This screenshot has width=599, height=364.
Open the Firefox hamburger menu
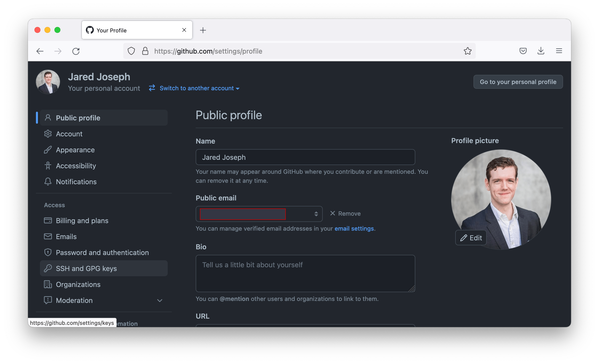(x=559, y=51)
